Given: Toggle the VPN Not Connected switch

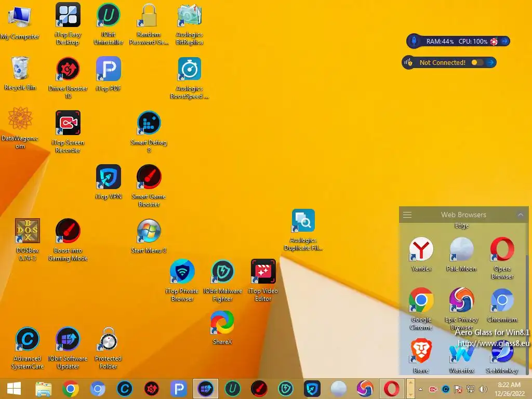Looking at the screenshot, I should 477,62.
